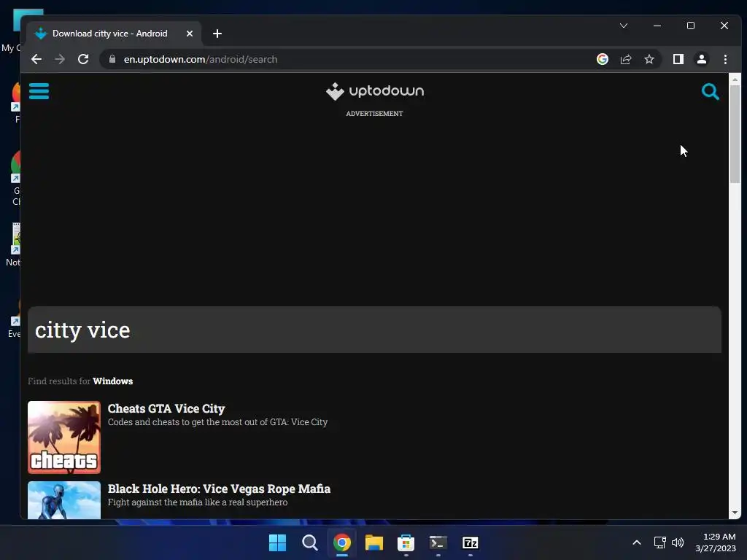This screenshot has height=560, width=747.
Task: Click the Uptodown search magnifier icon
Action: point(710,91)
